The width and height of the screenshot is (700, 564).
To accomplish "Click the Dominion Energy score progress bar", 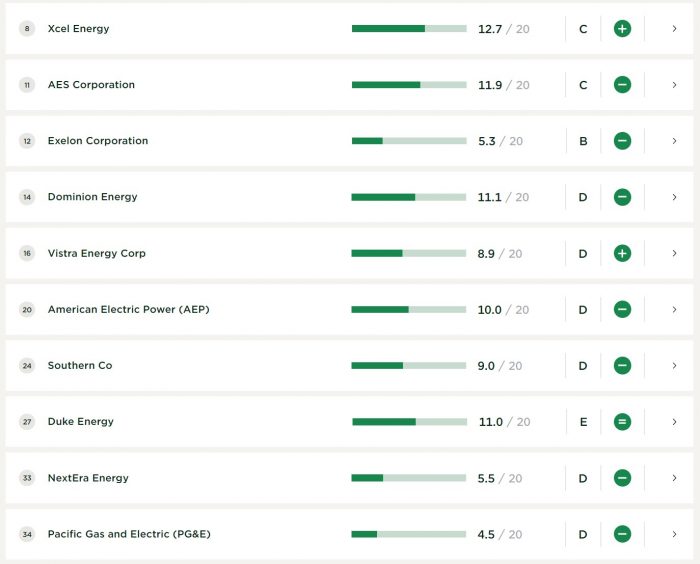I will 409,197.
